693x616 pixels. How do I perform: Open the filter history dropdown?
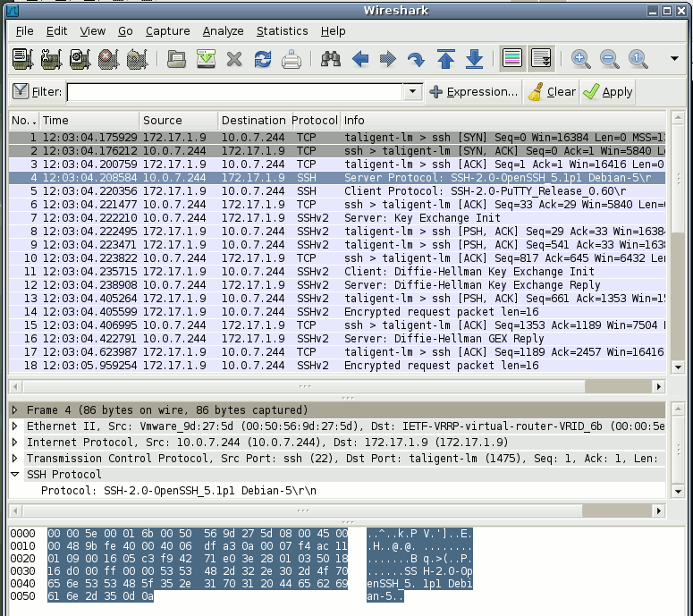click(x=412, y=91)
